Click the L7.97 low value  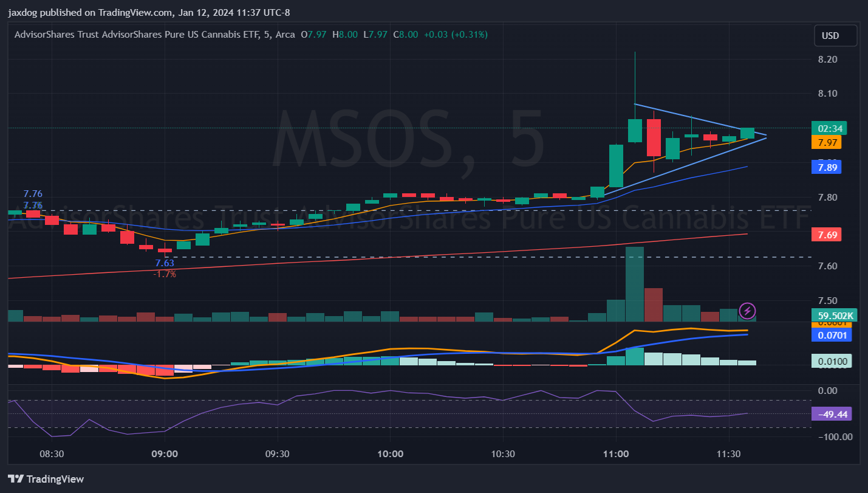(x=375, y=35)
